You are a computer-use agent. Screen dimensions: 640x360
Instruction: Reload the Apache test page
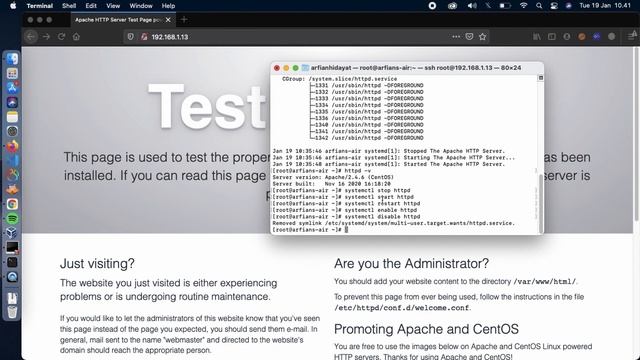61,37
